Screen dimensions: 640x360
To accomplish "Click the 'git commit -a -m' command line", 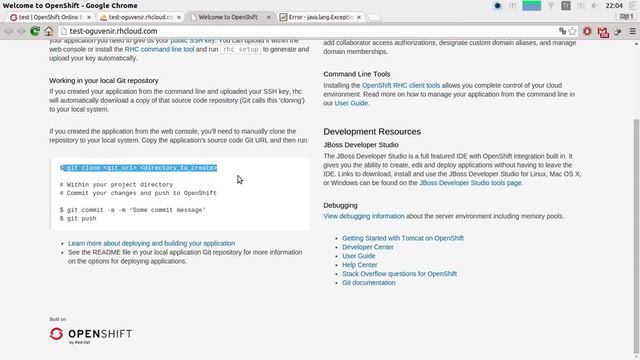I will pos(133,210).
